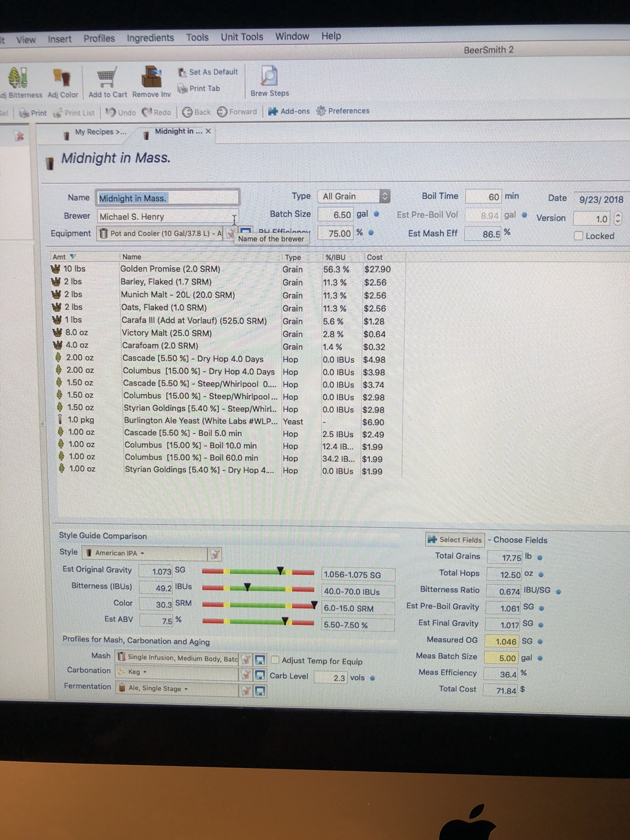
Task: Open the Equipment field showing Pot and Cooler
Action: (x=161, y=233)
